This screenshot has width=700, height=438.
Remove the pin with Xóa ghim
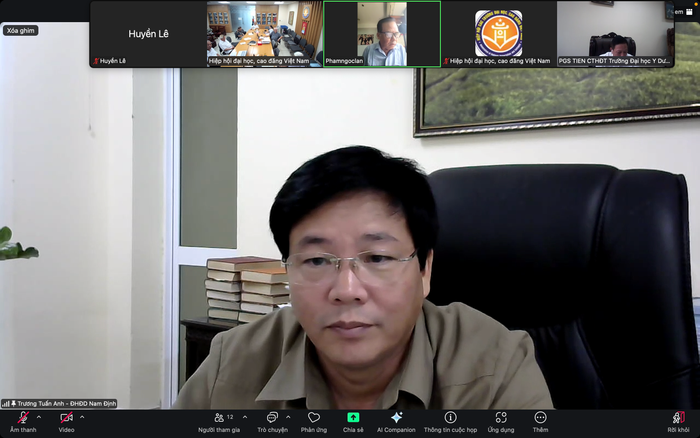point(21,30)
